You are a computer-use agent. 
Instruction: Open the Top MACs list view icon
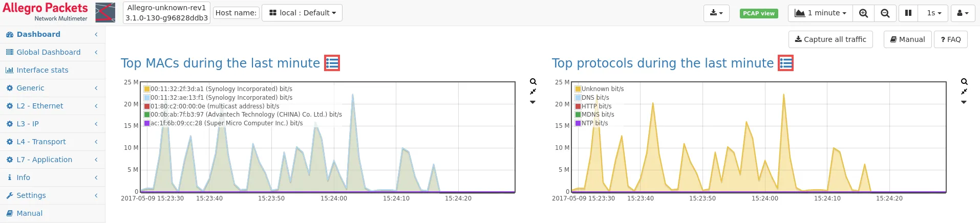[332, 63]
